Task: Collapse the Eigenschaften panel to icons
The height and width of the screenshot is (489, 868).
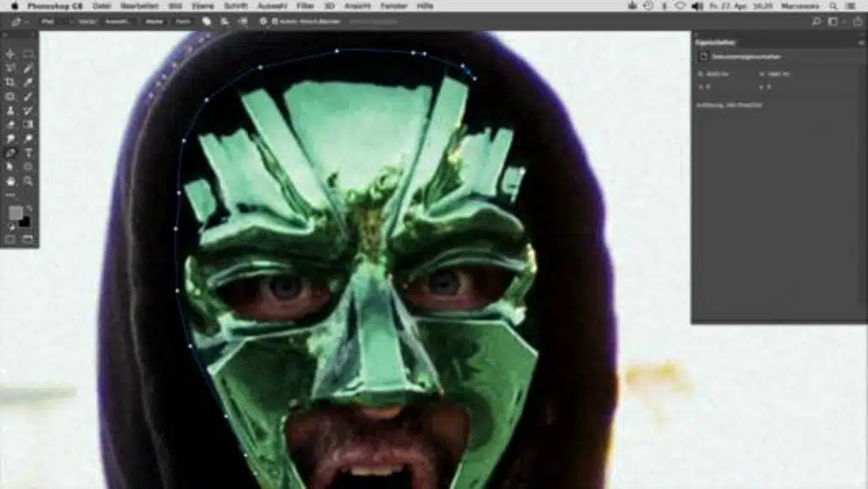Action: click(861, 34)
